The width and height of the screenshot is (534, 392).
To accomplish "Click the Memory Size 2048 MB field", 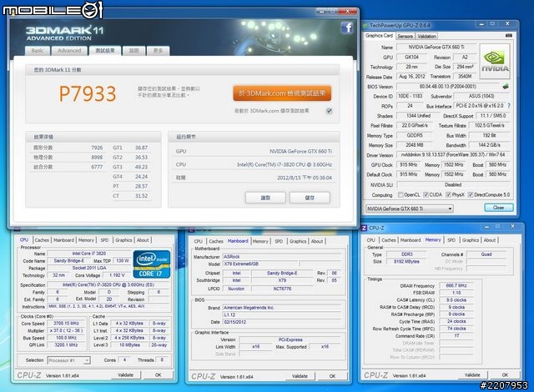I will (x=415, y=145).
